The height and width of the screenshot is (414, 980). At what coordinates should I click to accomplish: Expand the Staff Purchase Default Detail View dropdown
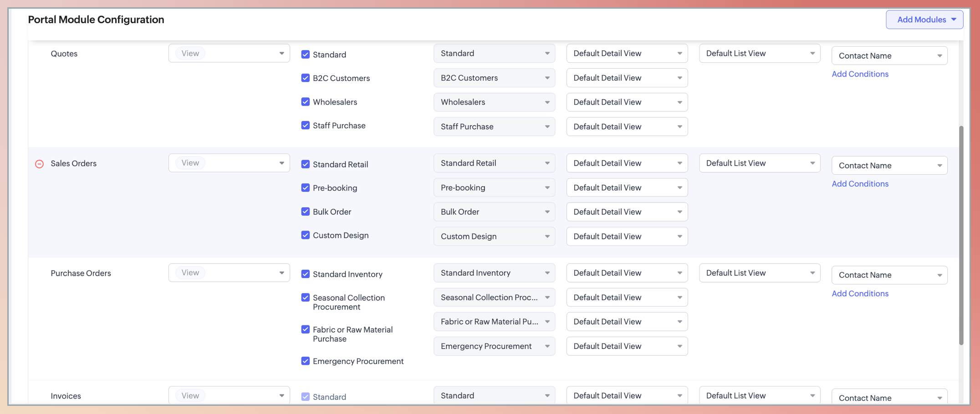[x=627, y=126]
